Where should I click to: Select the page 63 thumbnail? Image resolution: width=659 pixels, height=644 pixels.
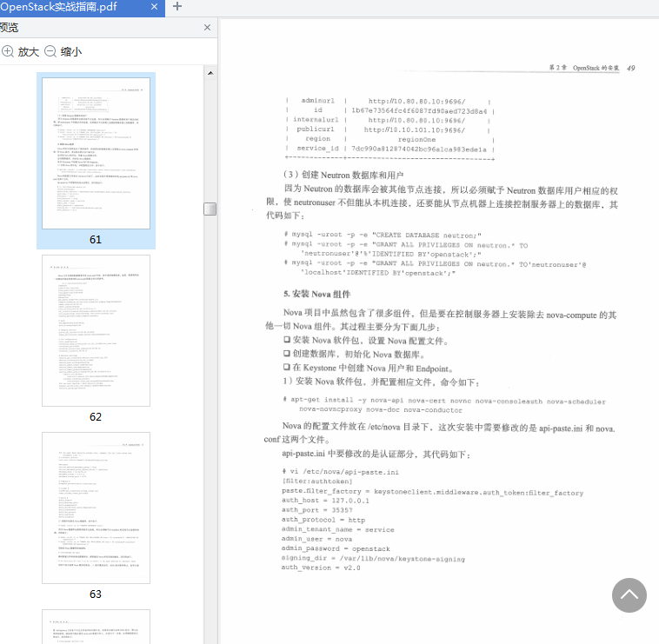point(96,508)
